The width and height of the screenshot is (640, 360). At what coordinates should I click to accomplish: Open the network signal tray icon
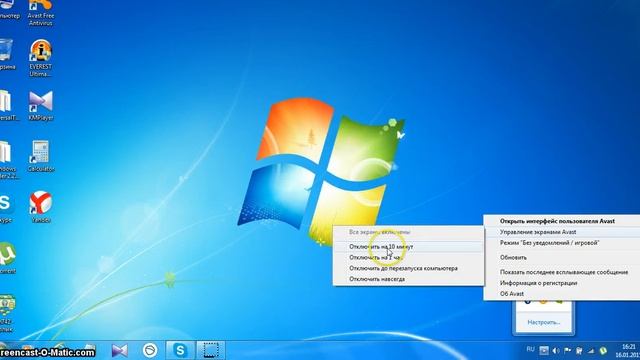[591, 351]
